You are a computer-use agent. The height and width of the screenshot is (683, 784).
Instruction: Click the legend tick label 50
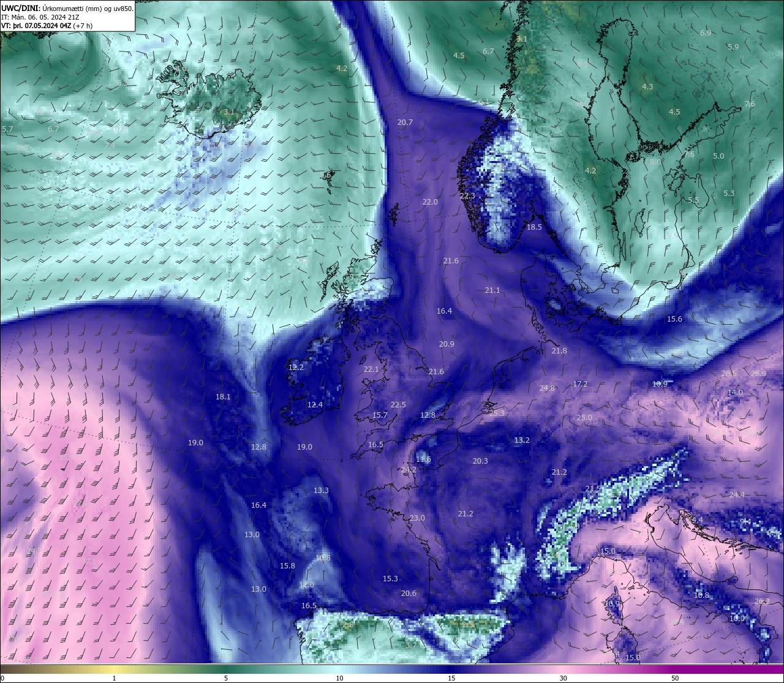tap(675, 678)
